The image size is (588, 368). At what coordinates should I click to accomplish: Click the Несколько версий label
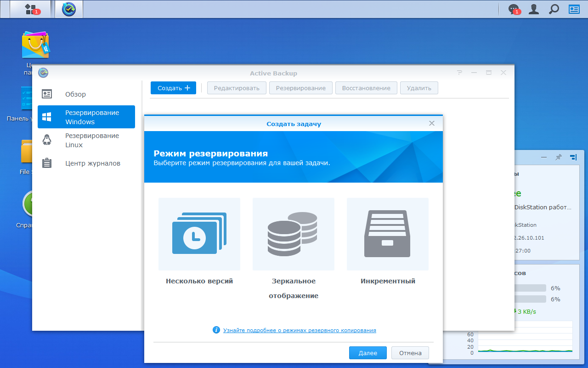199,281
